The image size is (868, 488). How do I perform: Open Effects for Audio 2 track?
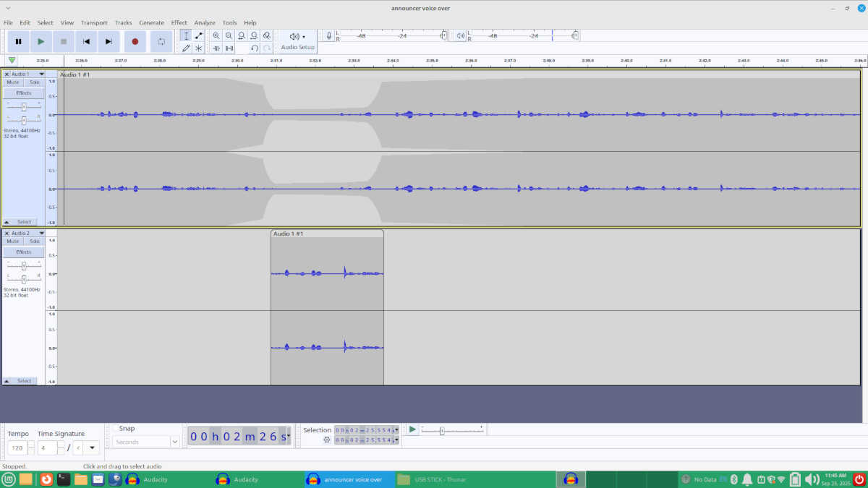pyautogui.click(x=24, y=252)
